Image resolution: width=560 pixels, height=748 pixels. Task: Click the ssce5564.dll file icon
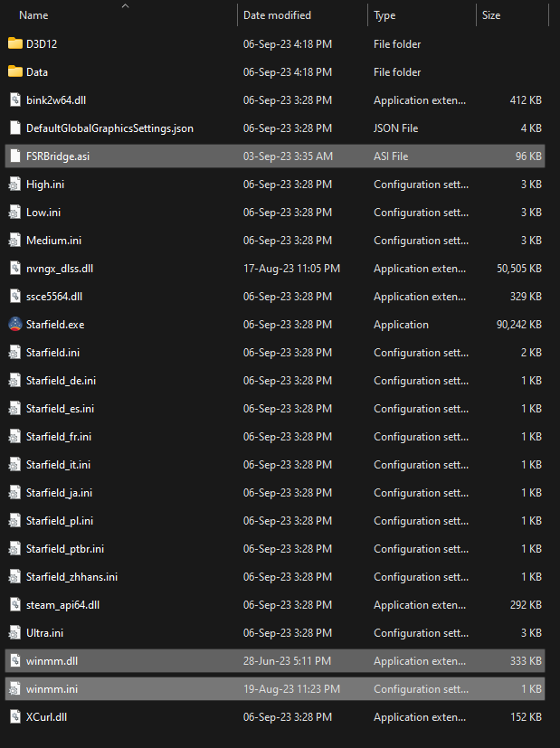tap(15, 297)
